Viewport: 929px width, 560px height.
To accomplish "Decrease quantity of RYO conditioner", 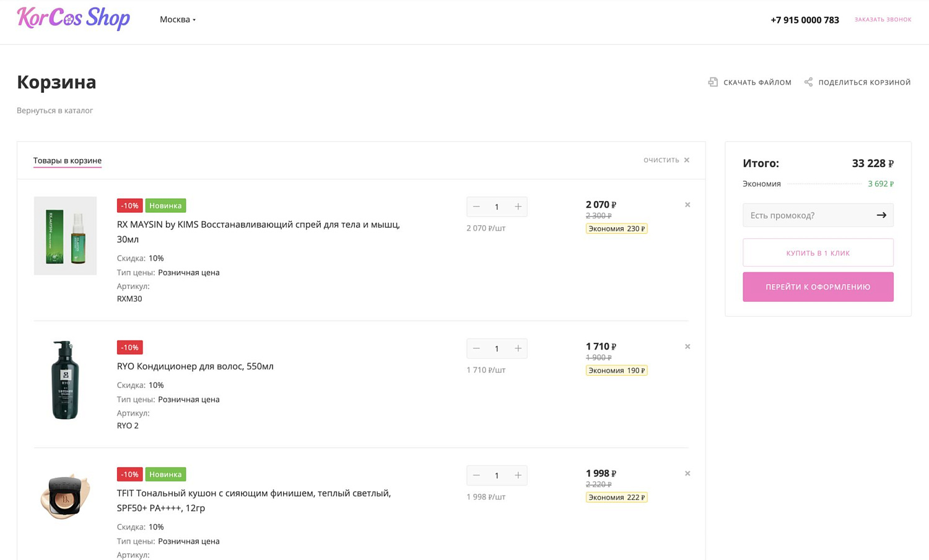I will pyautogui.click(x=476, y=348).
